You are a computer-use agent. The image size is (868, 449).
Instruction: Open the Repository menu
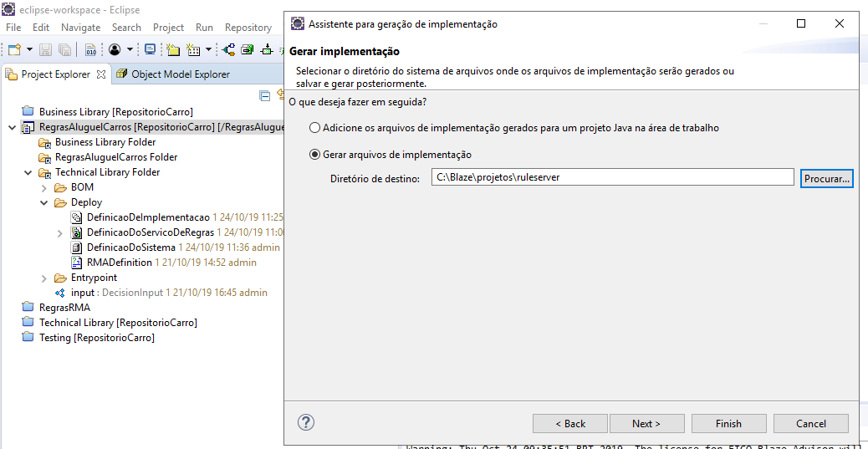(x=248, y=27)
